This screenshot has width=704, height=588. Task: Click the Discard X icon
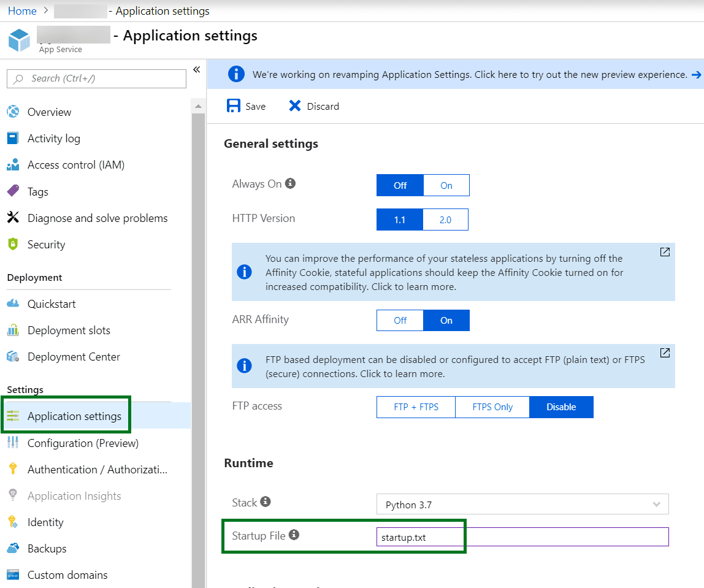click(x=294, y=106)
